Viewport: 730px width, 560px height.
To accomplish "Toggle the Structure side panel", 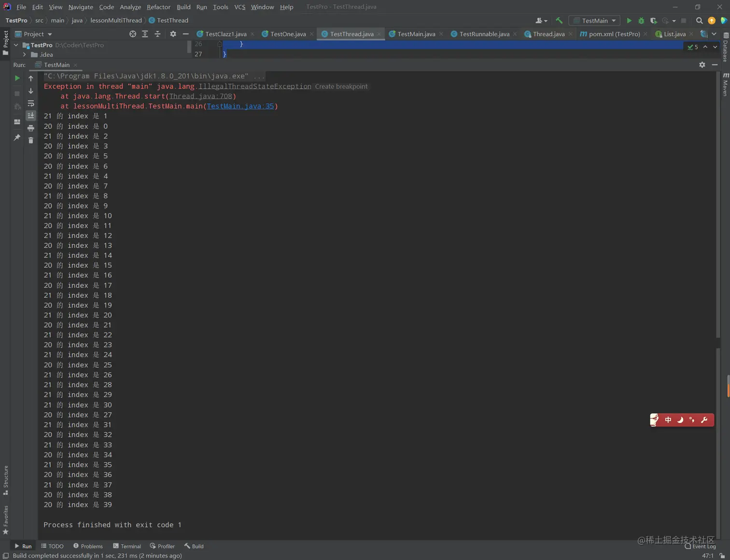I will tap(6, 480).
